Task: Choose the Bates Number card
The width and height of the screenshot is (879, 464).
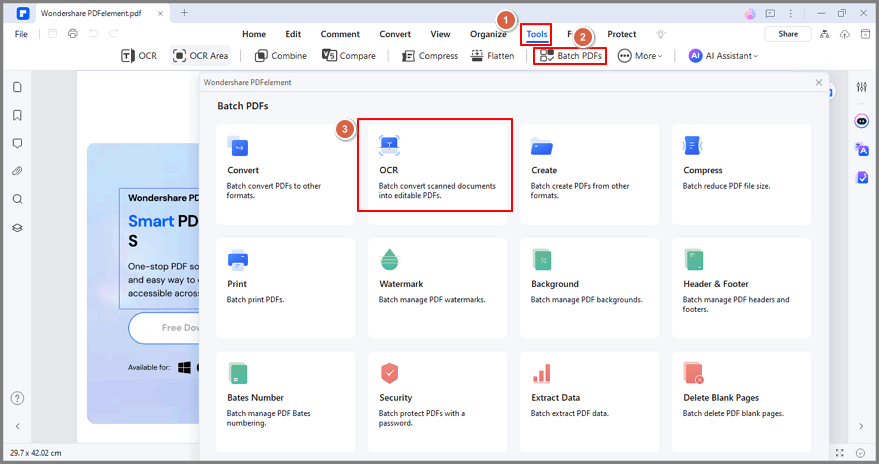Action: coord(285,402)
